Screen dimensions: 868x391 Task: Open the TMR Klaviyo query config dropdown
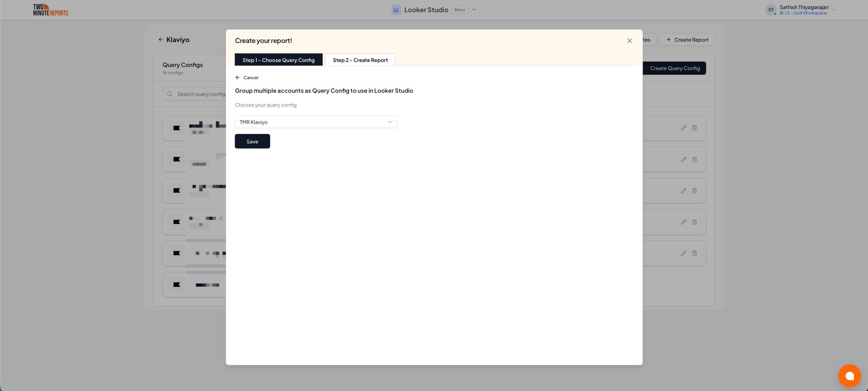tap(316, 122)
